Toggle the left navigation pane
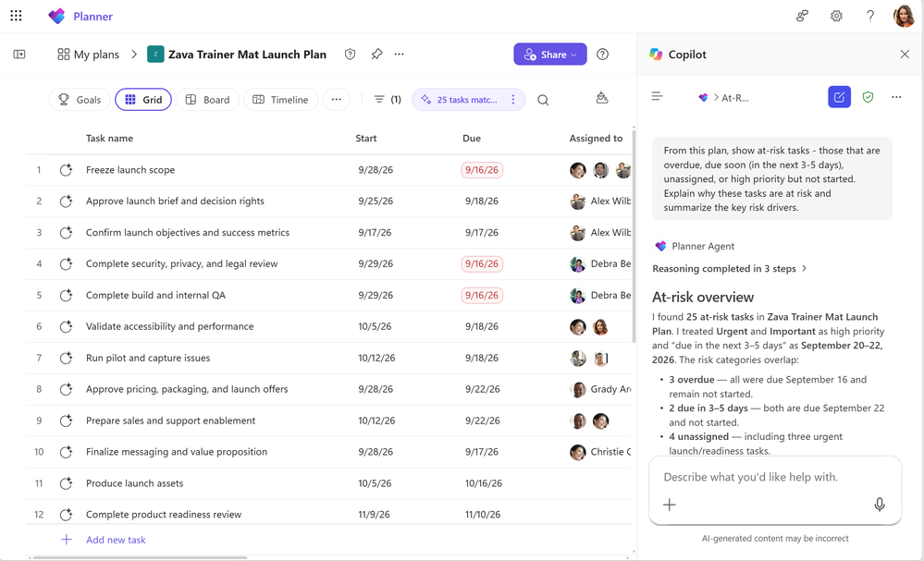Image resolution: width=924 pixels, height=561 pixels. coord(19,55)
